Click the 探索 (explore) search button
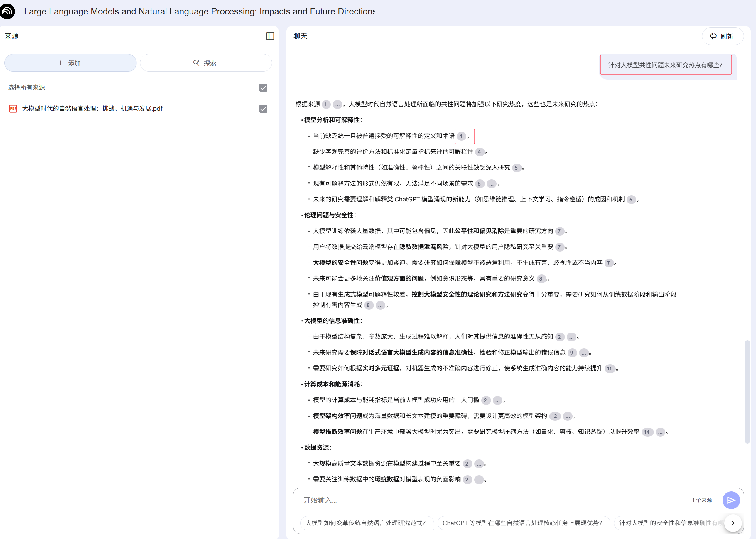The image size is (756, 539). 206,63
